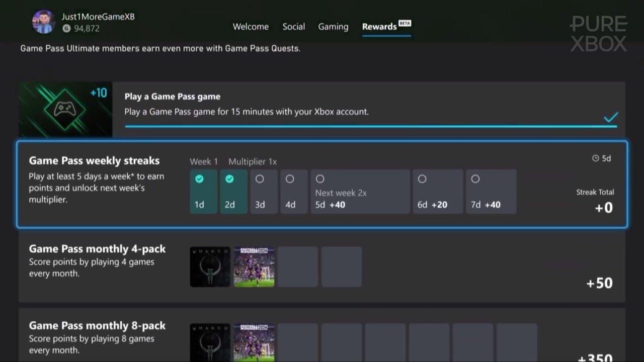644x362 pixels.
Task: Select the 5d +40 Next week 2x tile
Action: [360, 192]
